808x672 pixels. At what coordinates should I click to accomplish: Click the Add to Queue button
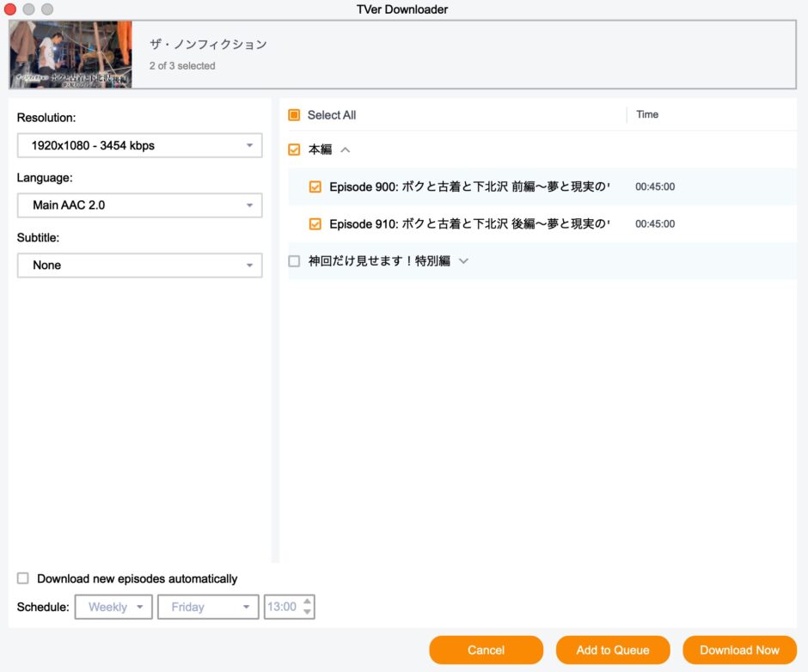coord(612,650)
